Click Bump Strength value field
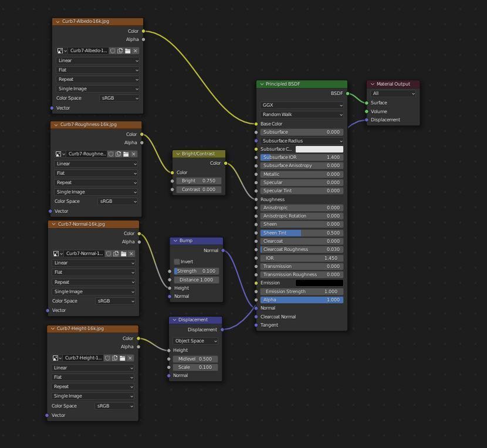The height and width of the screenshot is (448, 487). pos(197,271)
